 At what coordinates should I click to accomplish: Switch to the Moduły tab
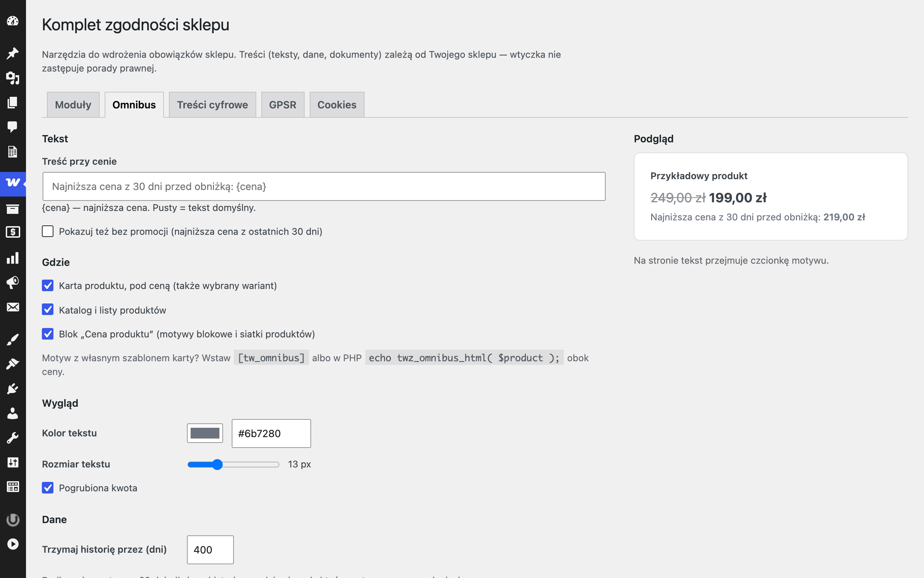coord(73,105)
